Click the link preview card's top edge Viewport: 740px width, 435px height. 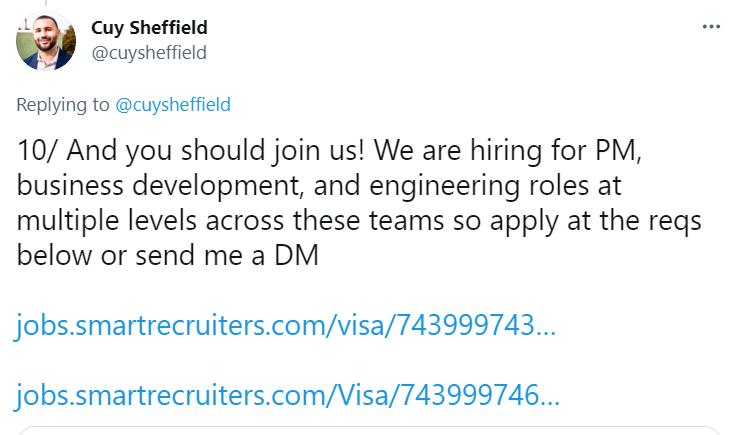point(370,430)
